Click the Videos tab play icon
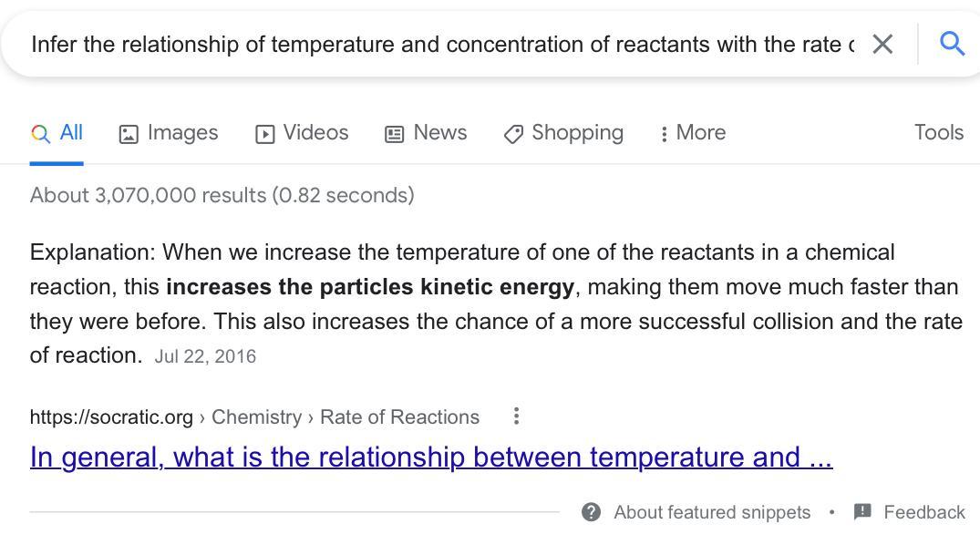 click(265, 134)
